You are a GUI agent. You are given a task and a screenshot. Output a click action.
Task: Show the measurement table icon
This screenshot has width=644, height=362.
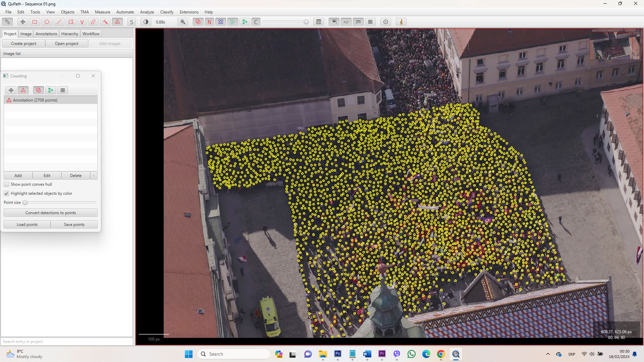click(x=319, y=22)
